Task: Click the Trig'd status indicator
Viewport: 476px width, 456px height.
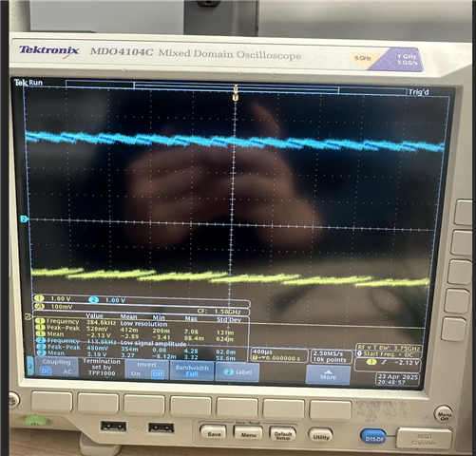Action: [418, 92]
